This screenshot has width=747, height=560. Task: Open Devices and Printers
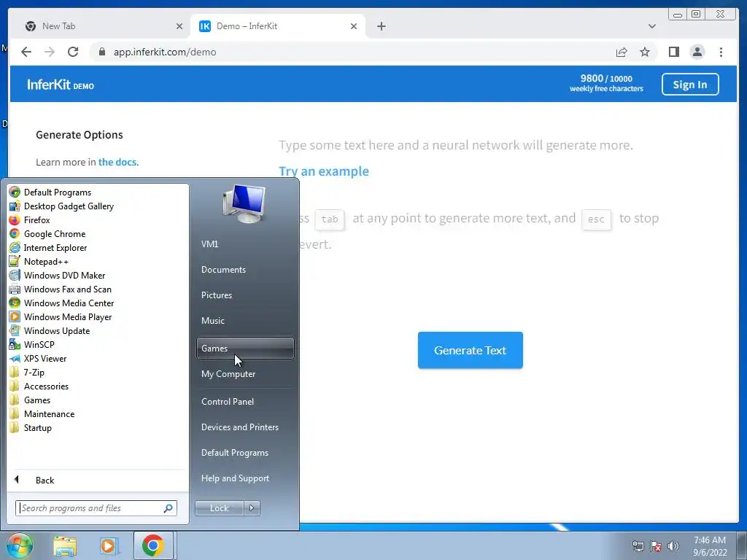(x=239, y=427)
